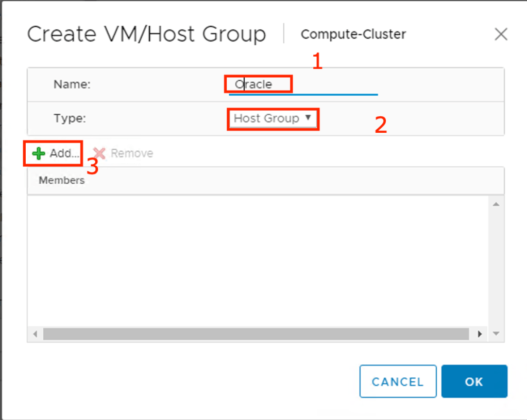Click the arrow beside Host Group

pyautogui.click(x=308, y=118)
